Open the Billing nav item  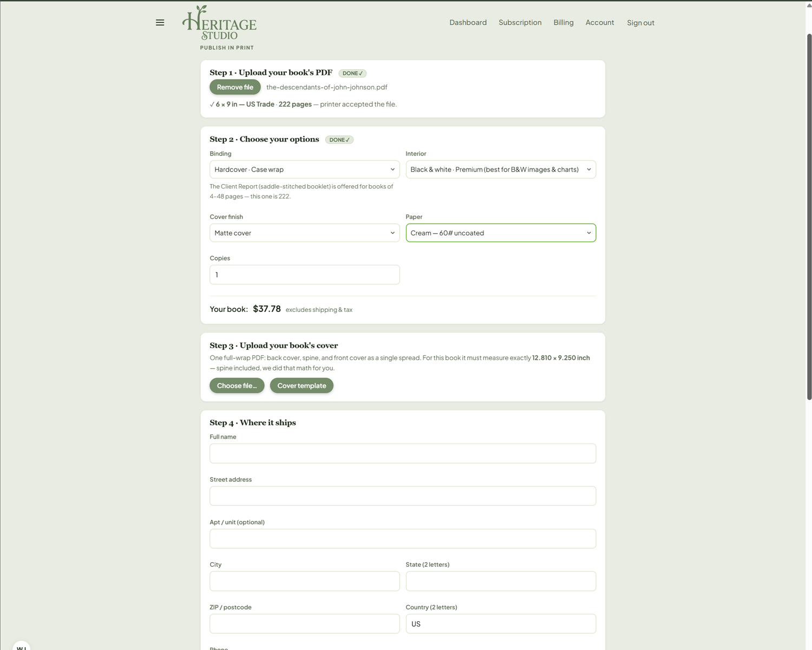(x=564, y=22)
